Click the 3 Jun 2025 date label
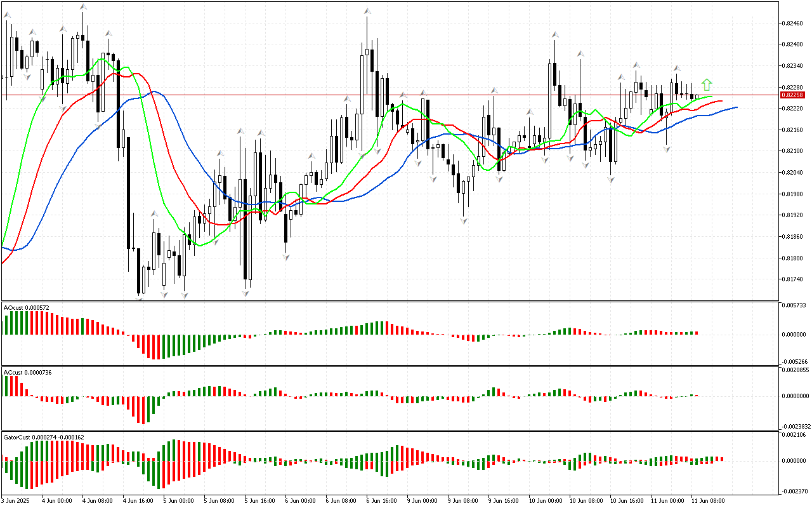812x508 pixels. pos(16,500)
